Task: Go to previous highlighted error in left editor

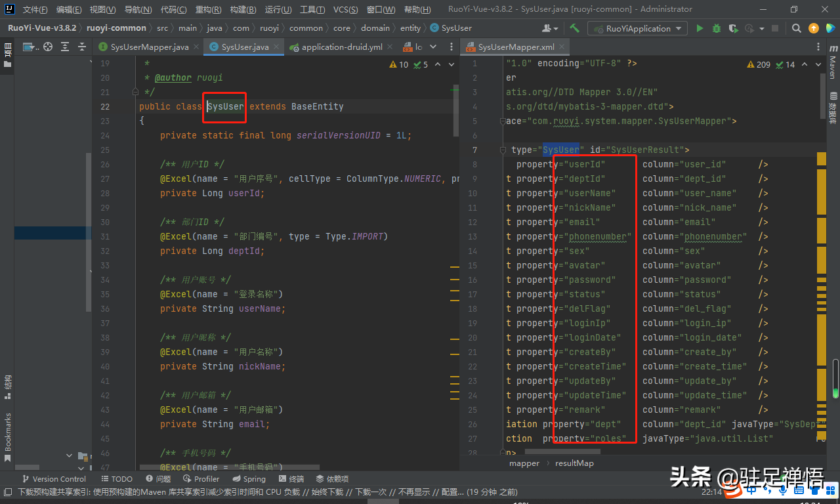Action: point(439,64)
